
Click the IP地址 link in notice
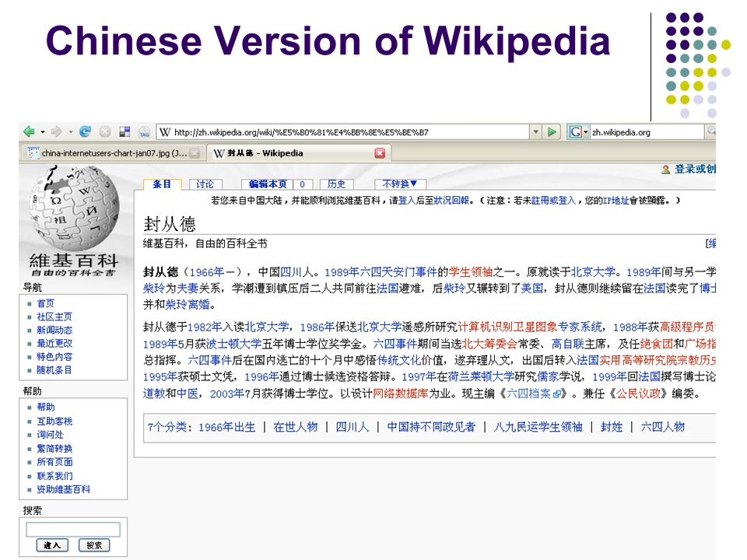[615, 201]
